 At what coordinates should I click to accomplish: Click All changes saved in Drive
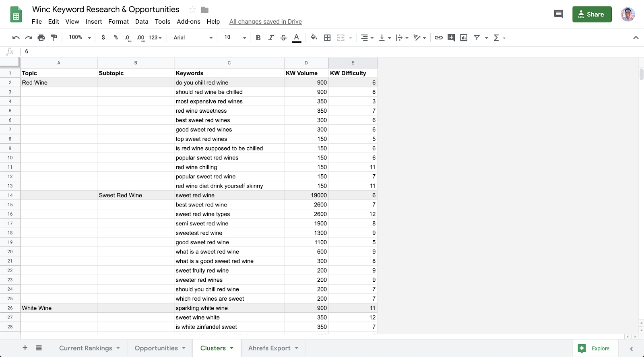(266, 22)
